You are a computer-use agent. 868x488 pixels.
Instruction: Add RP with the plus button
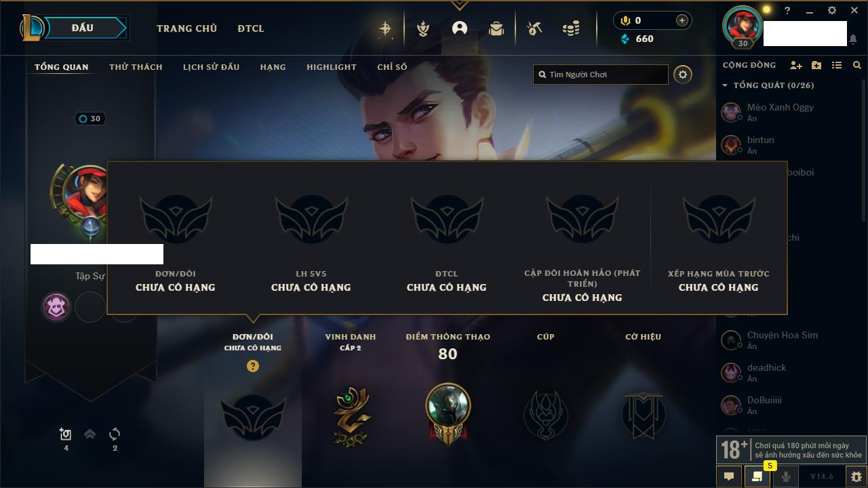[x=682, y=20]
